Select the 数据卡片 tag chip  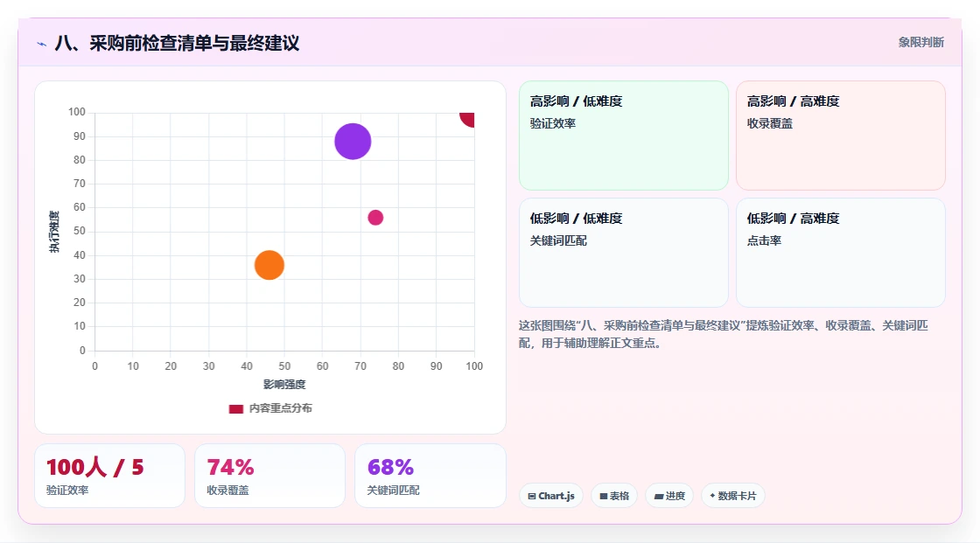733,496
